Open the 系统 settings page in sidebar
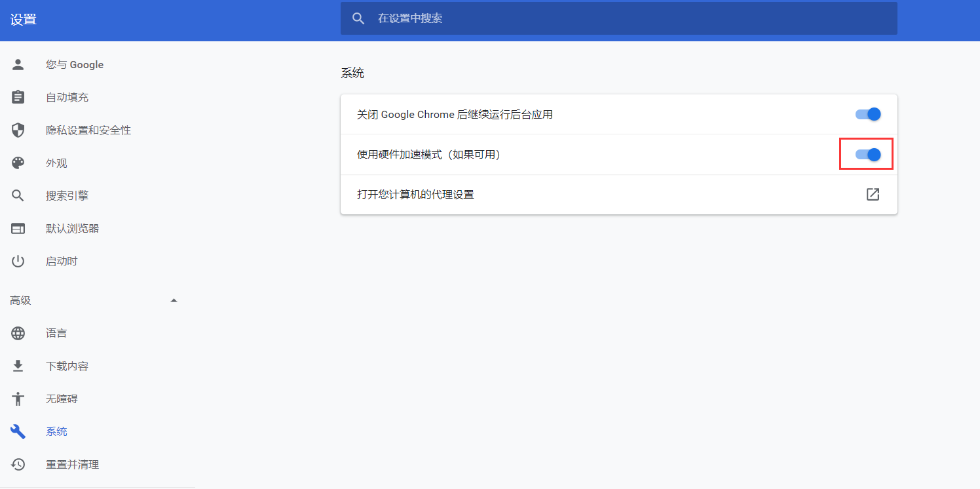This screenshot has height=489, width=980. [56, 431]
